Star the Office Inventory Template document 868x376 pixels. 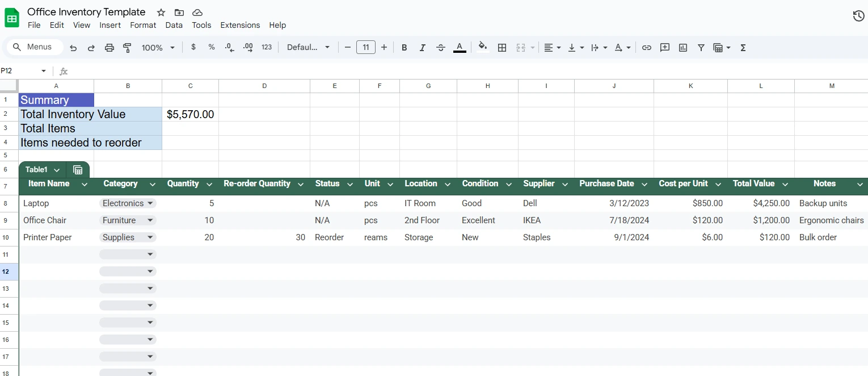point(161,12)
